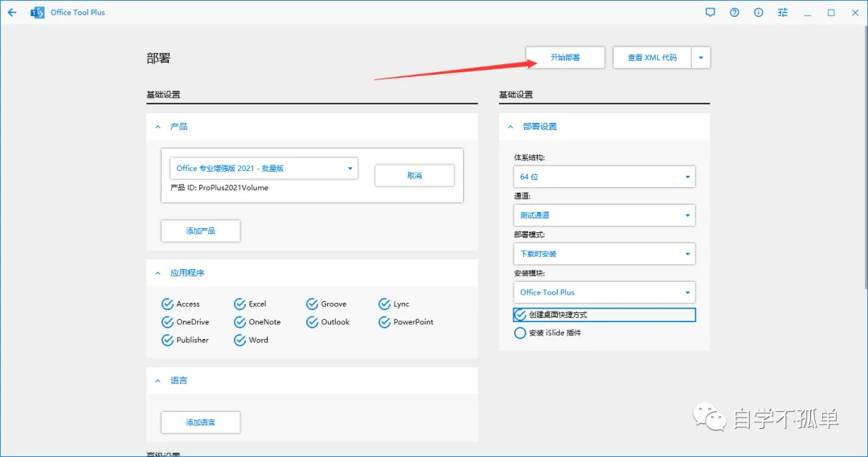Open the settings sliders icon
Image resolution: width=868 pixels, height=457 pixels.
782,12
